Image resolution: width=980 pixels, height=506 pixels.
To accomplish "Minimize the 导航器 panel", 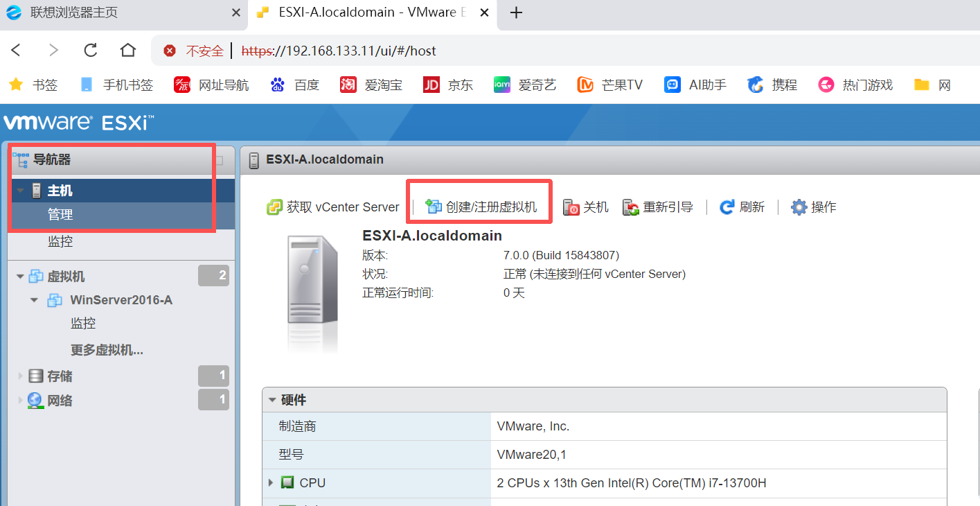I will click(x=220, y=160).
